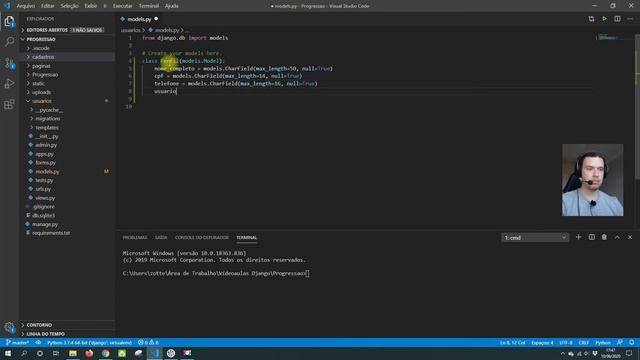
Task: Open the Seleção menu
Action: 69,6
